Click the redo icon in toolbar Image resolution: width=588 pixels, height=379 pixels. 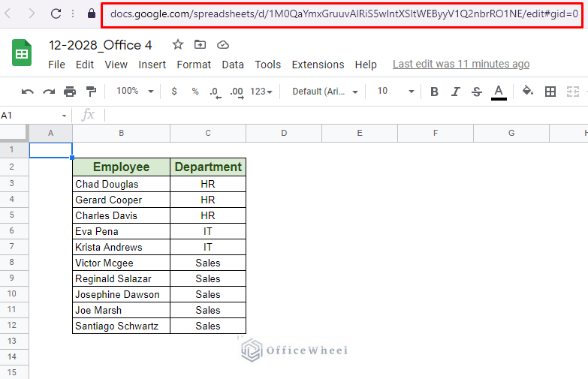pyautogui.click(x=49, y=92)
